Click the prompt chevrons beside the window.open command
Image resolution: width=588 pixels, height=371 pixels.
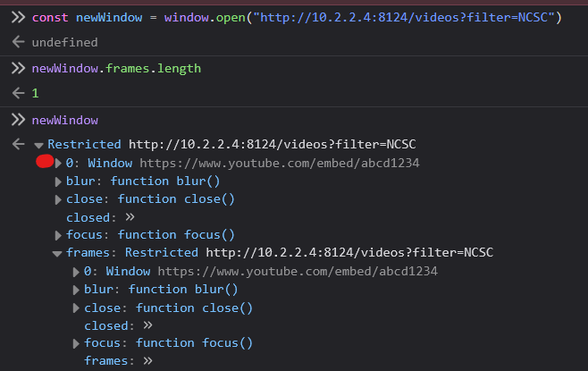(x=16, y=18)
